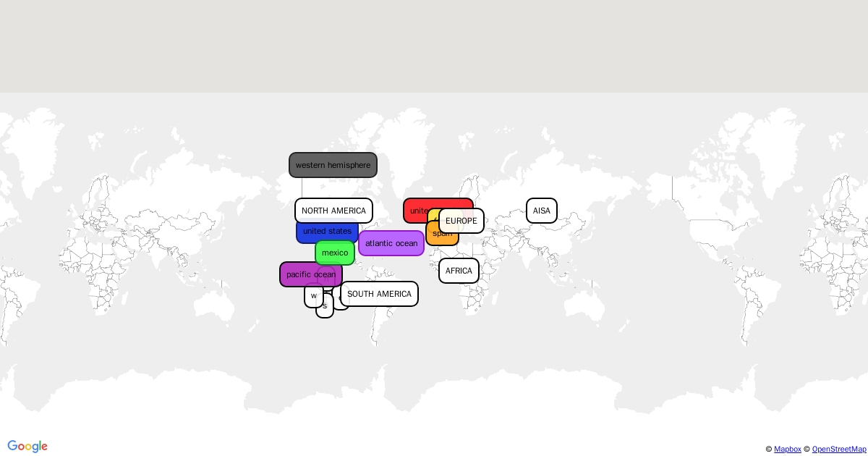Click the SOUTH AMERICA label
Image resolution: width=868 pixels, height=456 pixels.
click(x=379, y=294)
